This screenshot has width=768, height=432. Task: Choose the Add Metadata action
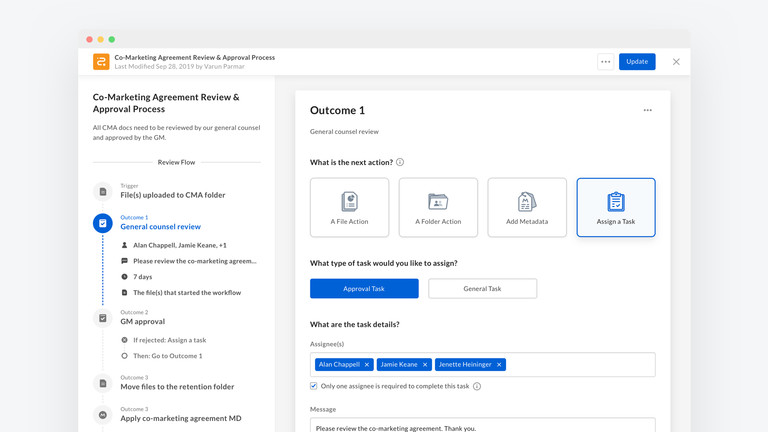coord(527,207)
